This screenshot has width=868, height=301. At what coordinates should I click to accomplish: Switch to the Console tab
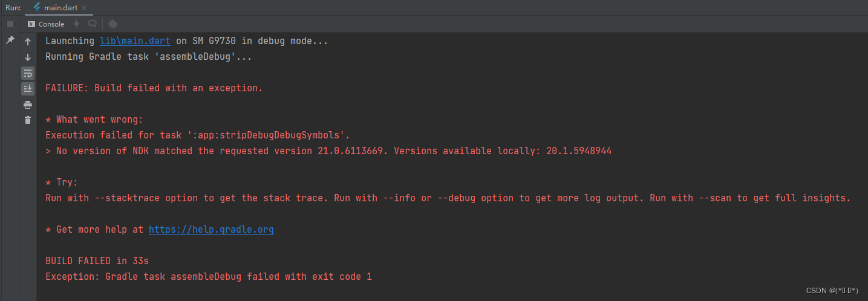point(46,24)
